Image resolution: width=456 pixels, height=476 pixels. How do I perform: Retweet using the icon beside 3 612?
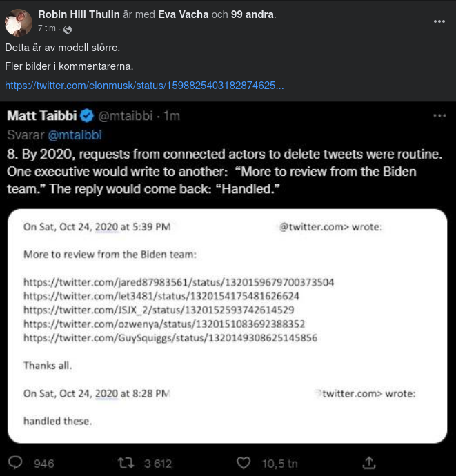tap(126, 463)
